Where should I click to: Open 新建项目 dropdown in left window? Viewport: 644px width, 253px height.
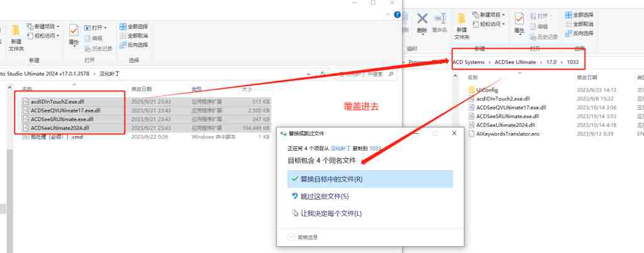[43, 26]
